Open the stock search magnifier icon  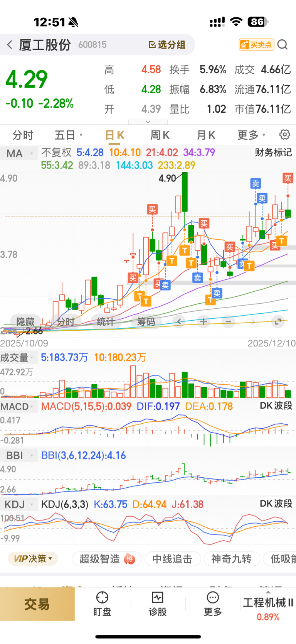click(x=283, y=45)
